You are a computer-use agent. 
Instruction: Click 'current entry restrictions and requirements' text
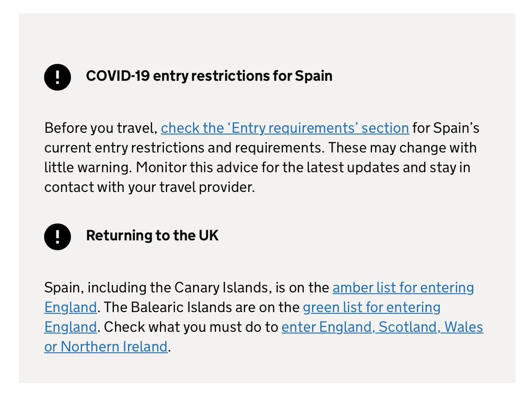[184, 148]
